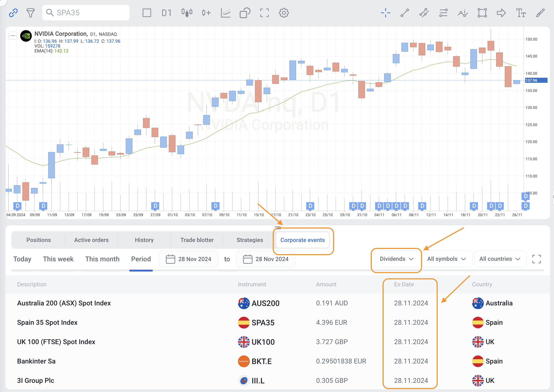
Task: Collapse the NVIDIA chart legend
Action: [x=13, y=35]
